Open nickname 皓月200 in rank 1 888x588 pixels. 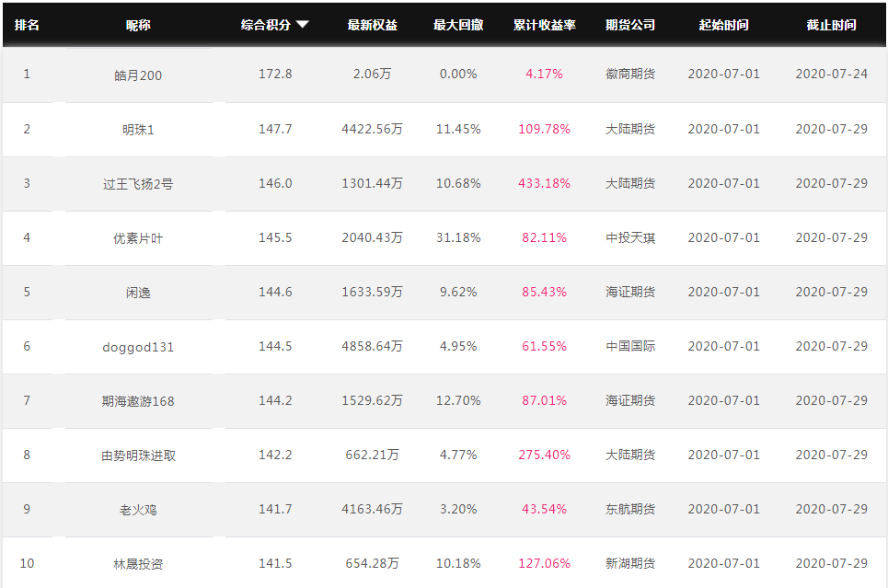pyautogui.click(x=138, y=75)
